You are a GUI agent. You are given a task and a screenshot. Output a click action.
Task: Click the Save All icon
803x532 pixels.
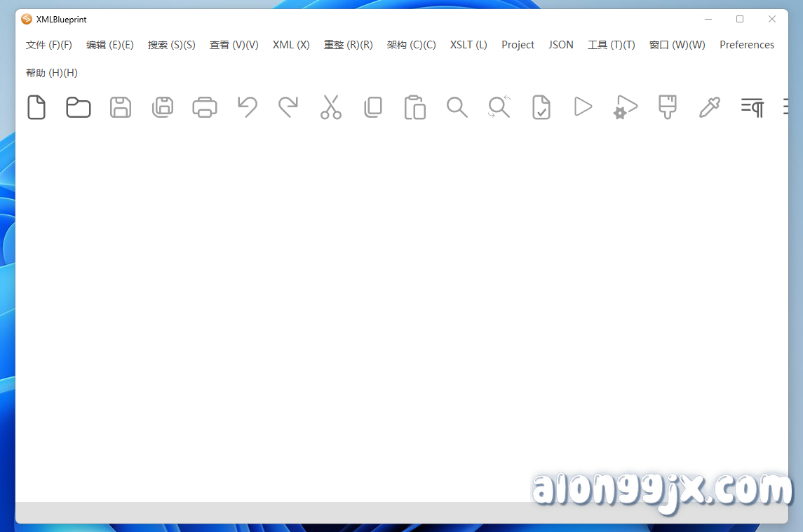click(163, 107)
